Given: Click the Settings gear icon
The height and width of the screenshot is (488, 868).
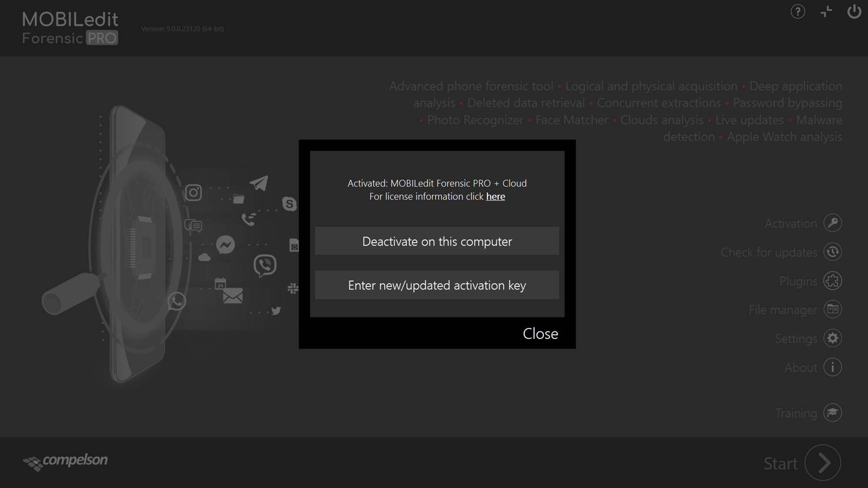Looking at the screenshot, I should pyautogui.click(x=832, y=338).
